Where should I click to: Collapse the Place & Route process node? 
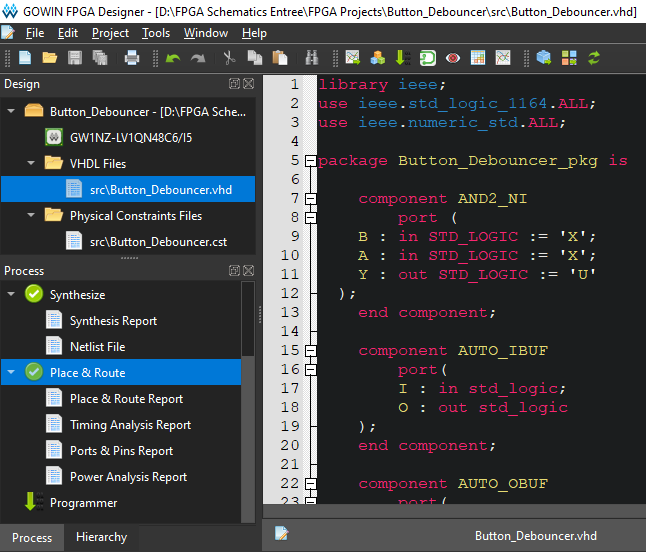[x=11, y=372]
